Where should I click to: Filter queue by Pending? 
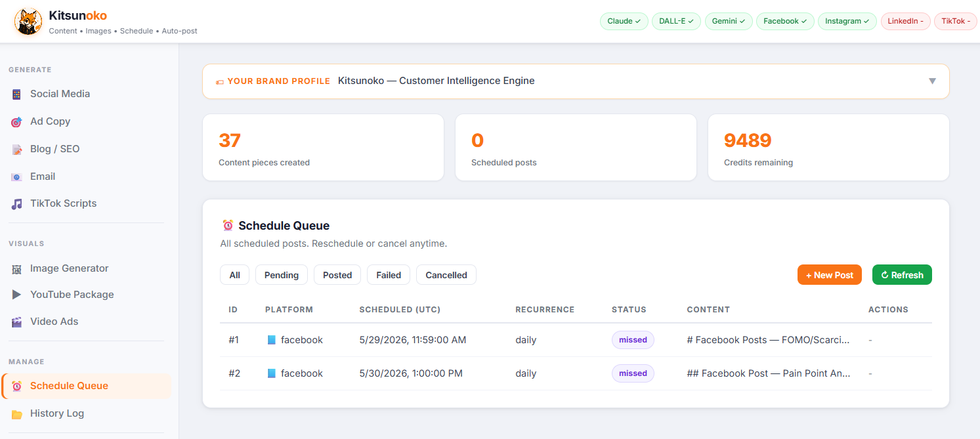tap(282, 275)
